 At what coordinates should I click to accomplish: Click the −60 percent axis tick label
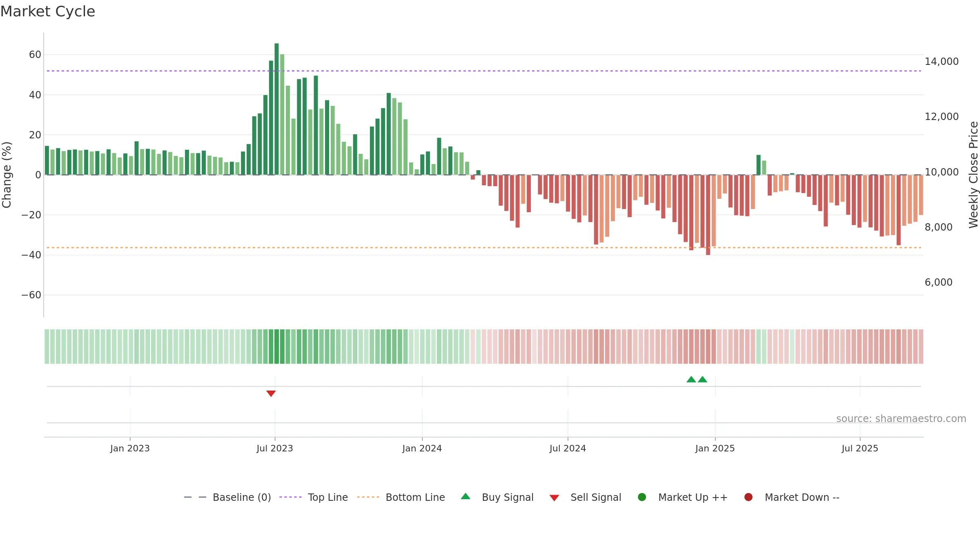tap(31, 295)
